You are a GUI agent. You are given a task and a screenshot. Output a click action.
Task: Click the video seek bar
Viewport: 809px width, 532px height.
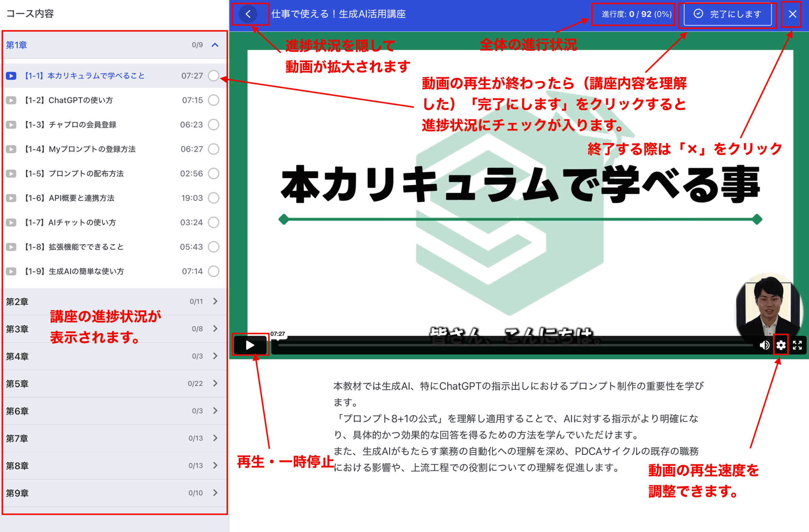click(x=510, y=345)
